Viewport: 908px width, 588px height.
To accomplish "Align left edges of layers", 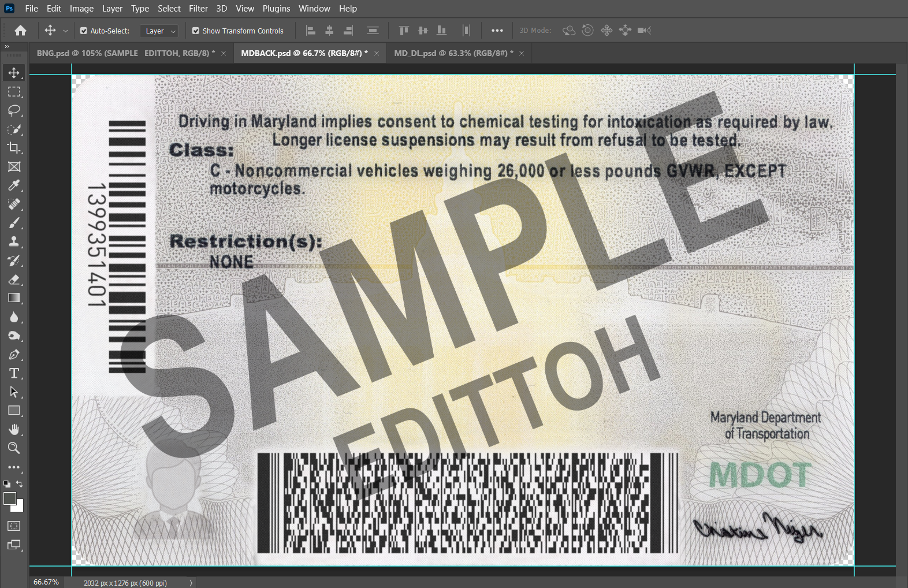I will (311, 31).
